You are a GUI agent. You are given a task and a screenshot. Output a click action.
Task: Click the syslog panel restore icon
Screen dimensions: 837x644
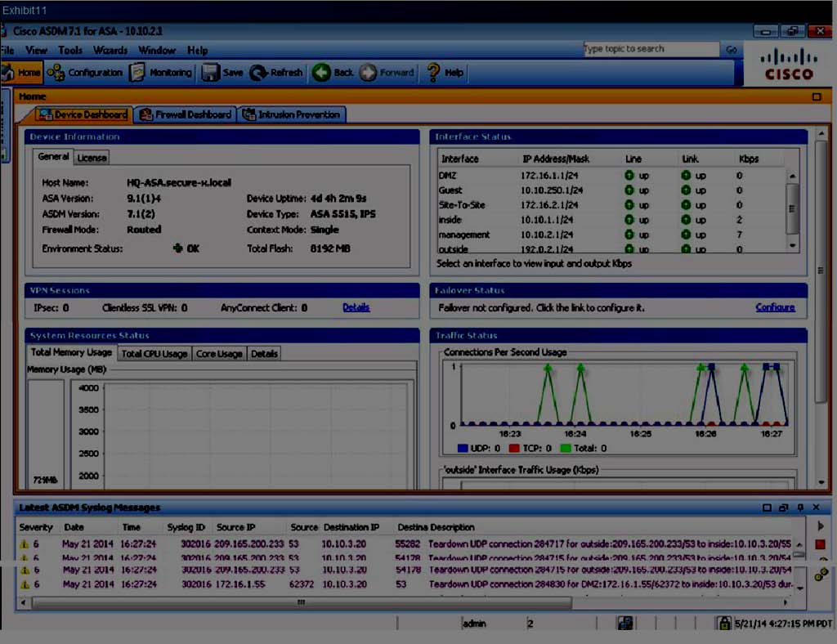(x=783, y=508)
